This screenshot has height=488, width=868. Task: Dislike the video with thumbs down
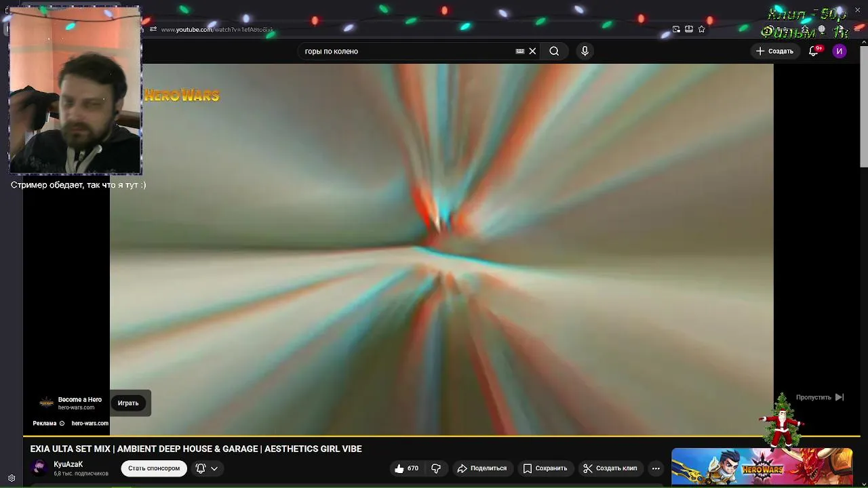pyautogui.click(x=436, y=468)
